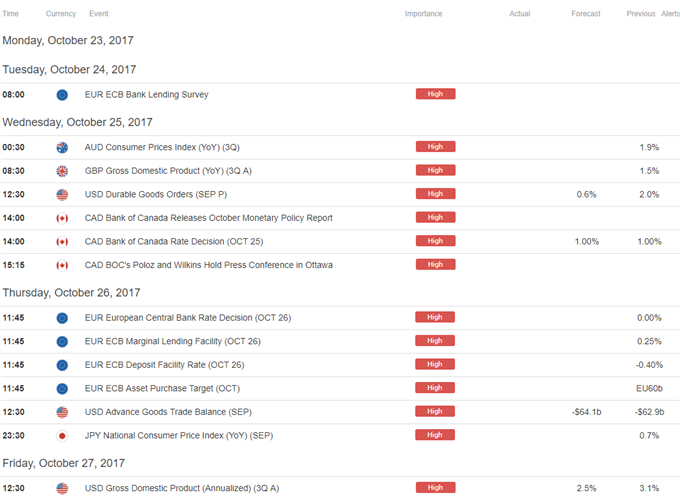Click the US flag icon for Durable Goods Orders
680x499 pixels.
pos(62,194)
